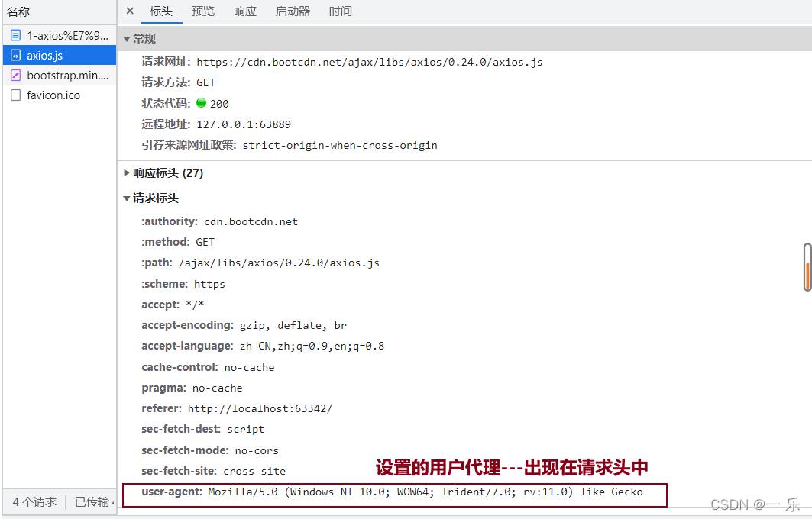Click the vertical scrollbar thumb in headers pane
Image resolution: width=812 pixels, height=519 pixels.
coord(807,267)
